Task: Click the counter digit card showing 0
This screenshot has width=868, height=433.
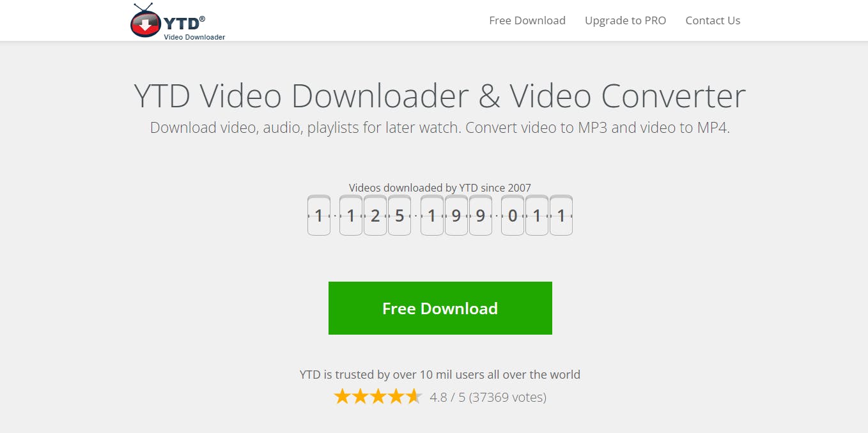Action: [513, 216]
